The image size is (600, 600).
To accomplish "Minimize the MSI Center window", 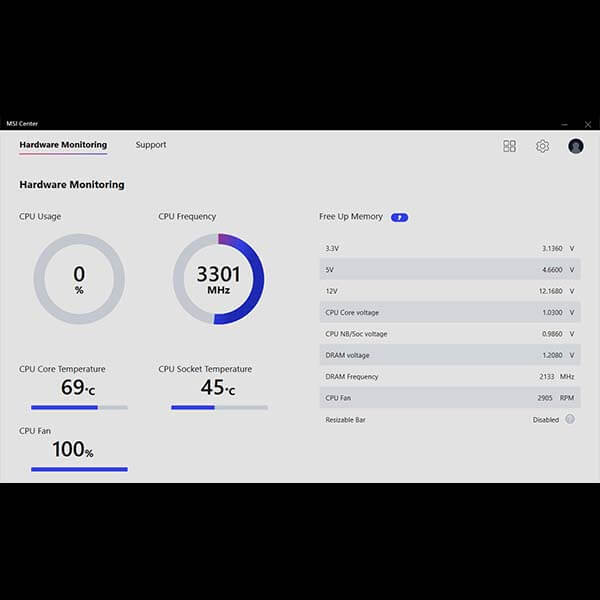I will (564, 124).
